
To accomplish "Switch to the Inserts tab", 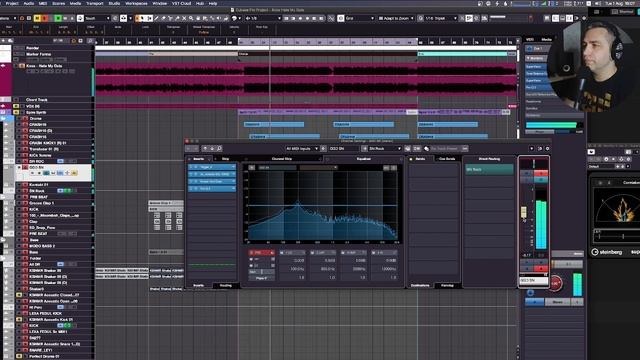I will [199, 159].
